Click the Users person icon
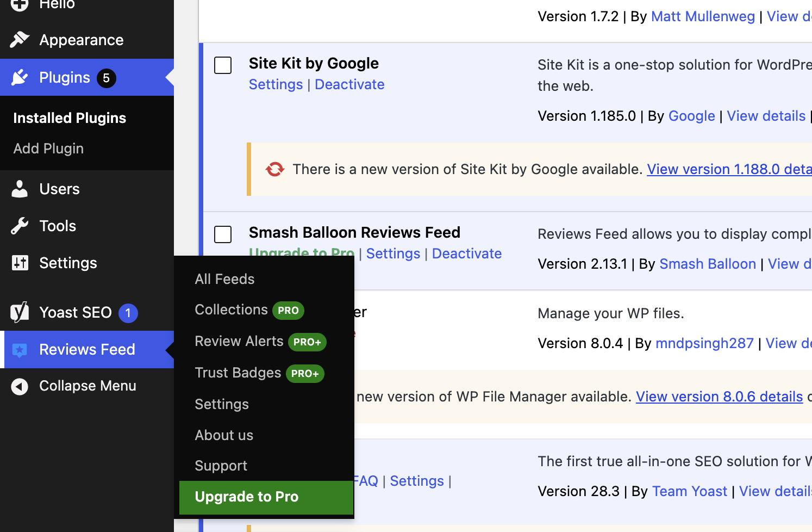 coord(20,189)
